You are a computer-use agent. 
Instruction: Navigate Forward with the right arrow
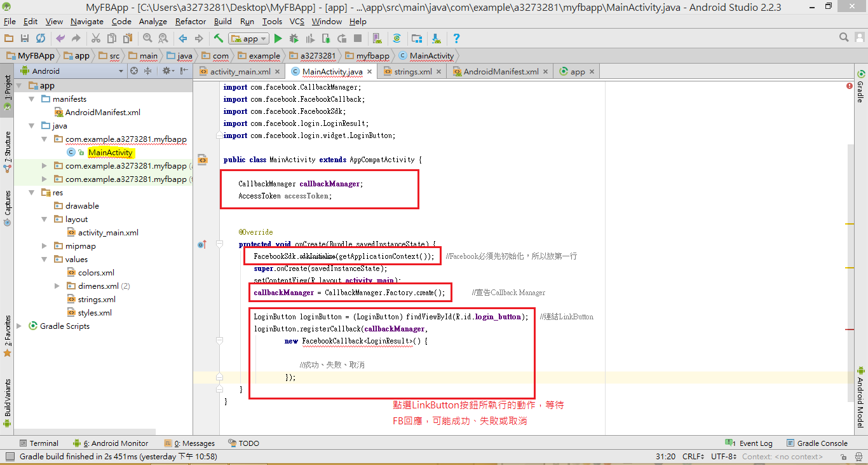tap(199, 39)
